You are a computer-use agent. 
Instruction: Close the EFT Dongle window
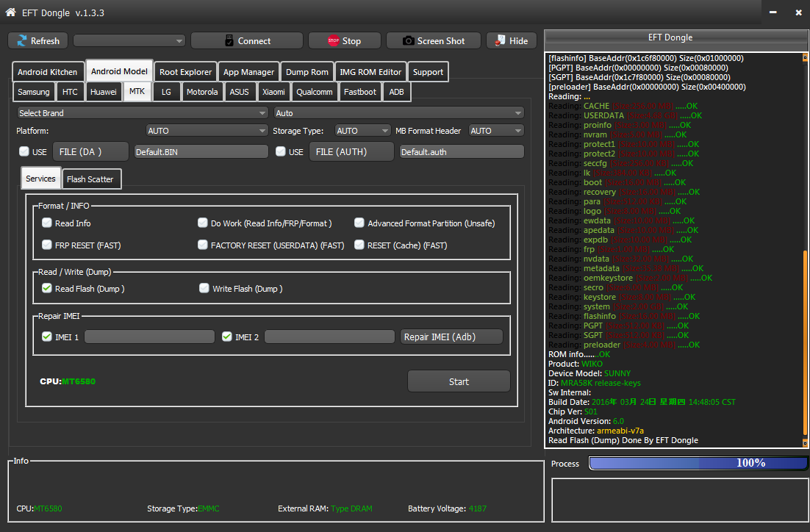tap(799, 12)
